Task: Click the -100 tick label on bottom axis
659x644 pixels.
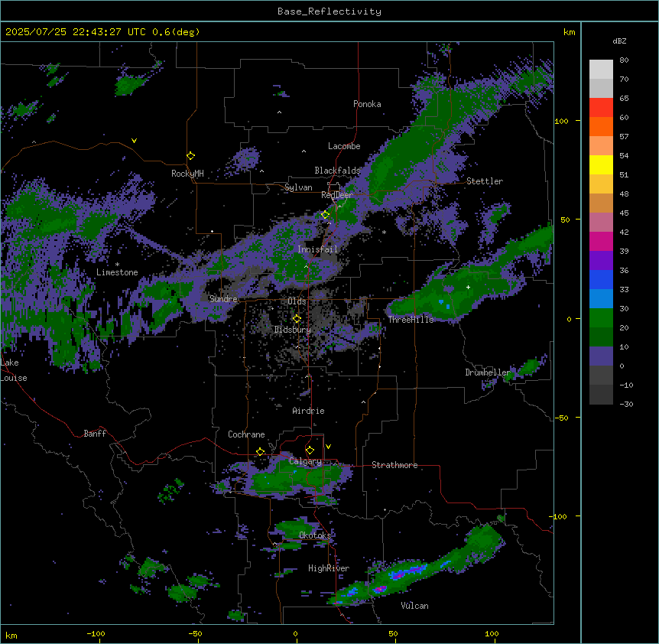Action: point(96,633)
